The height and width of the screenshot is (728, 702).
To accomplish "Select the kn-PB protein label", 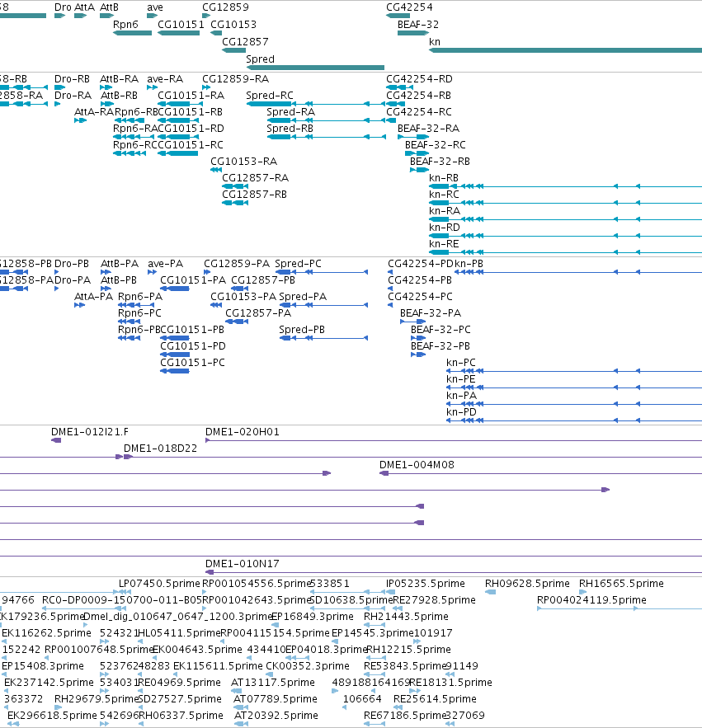I will coord(469,264).
